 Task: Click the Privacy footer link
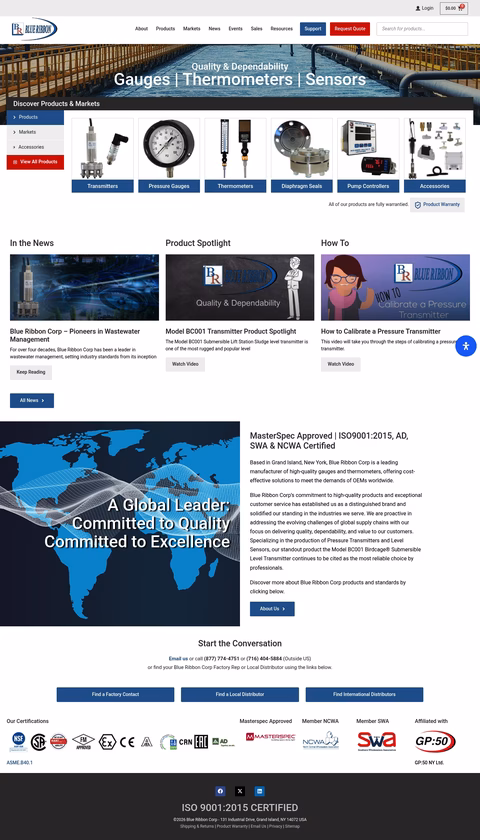tap(275, 827)
